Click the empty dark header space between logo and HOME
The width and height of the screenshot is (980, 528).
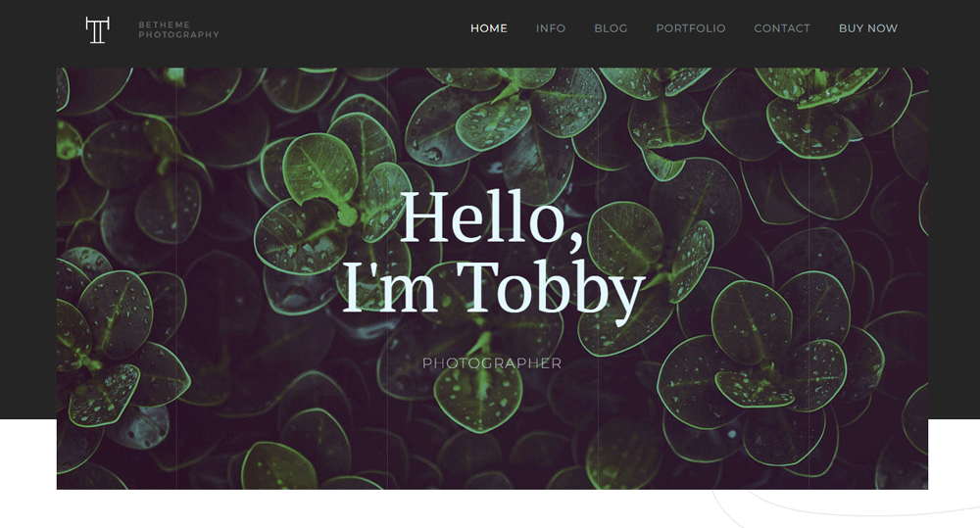click(344, 29)
